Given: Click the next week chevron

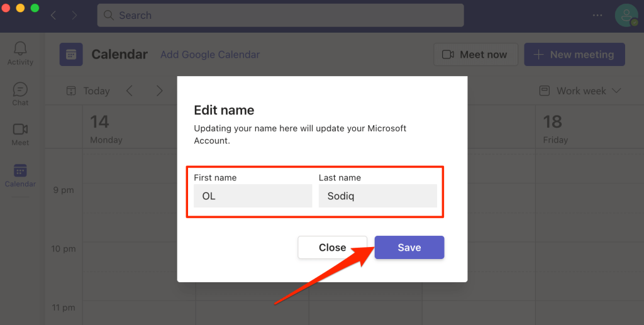Looking at the screenshot, I should click(x=160, y=91).
